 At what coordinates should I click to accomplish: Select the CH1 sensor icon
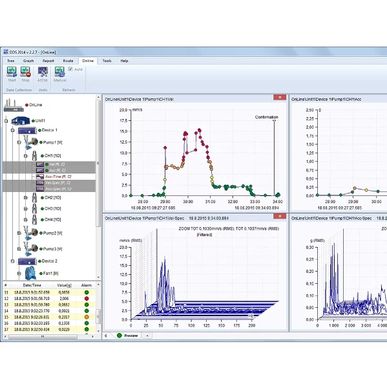pyautogui.click(x=34, y=155)
